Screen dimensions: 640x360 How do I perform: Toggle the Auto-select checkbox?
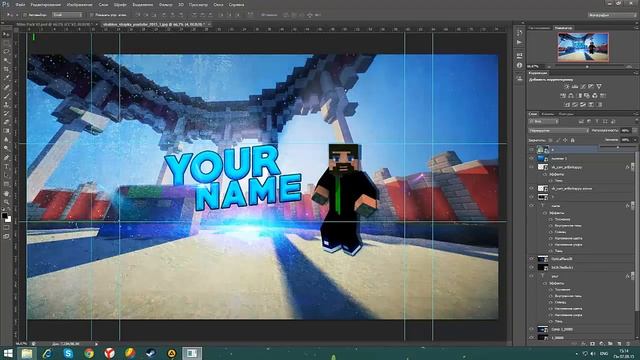coord(25,15)
